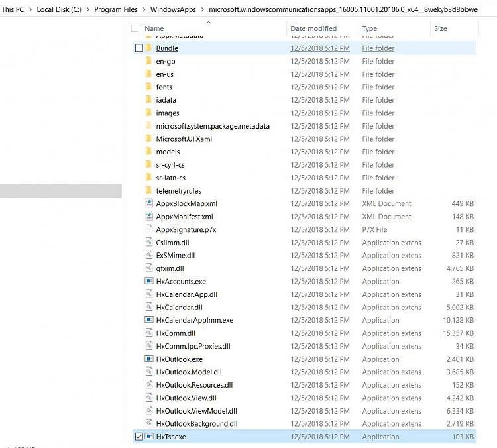497x448 pixels.
Task: Click the HxOutlookBackground.dll file icon
Action: [x=149, y=423]
